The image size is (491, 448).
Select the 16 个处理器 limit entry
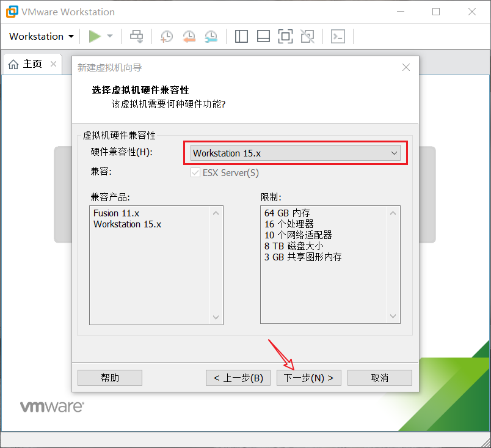(x=289, y=224)
